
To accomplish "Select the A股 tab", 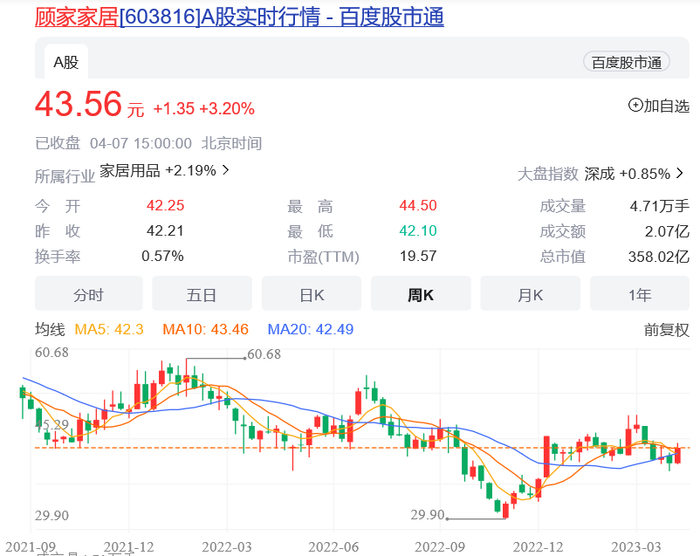I will pyautogui.click(x=66, y=62).
